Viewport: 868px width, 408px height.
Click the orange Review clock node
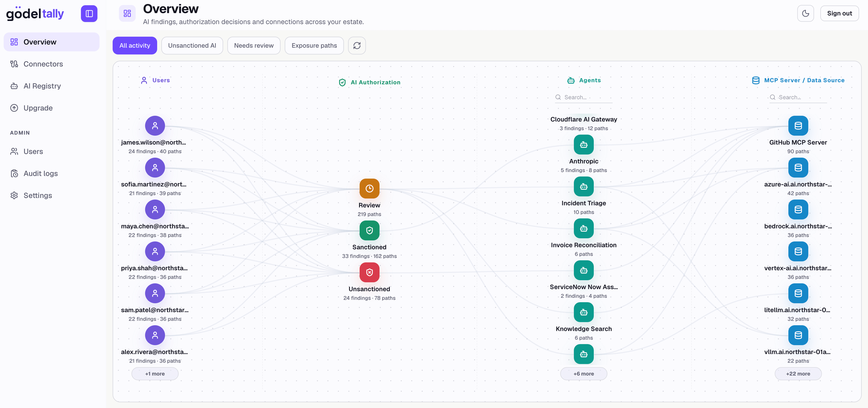coord(369,188)
